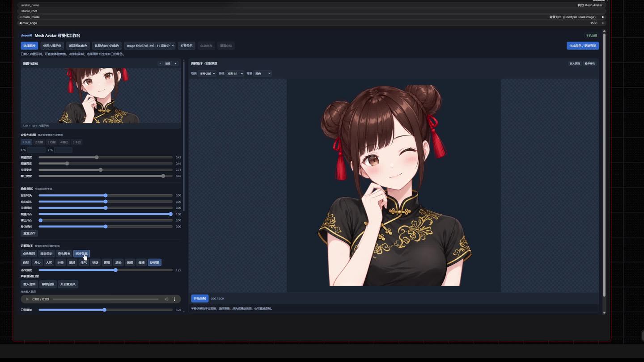Viewport: 644px width, 362px height.
Task: Click the 口型增益 slider showing 3.20
Action: 106,310
